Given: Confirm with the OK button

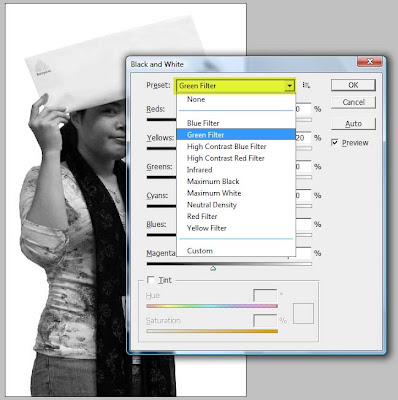Looking at the screenshot, I should point(353,85).
